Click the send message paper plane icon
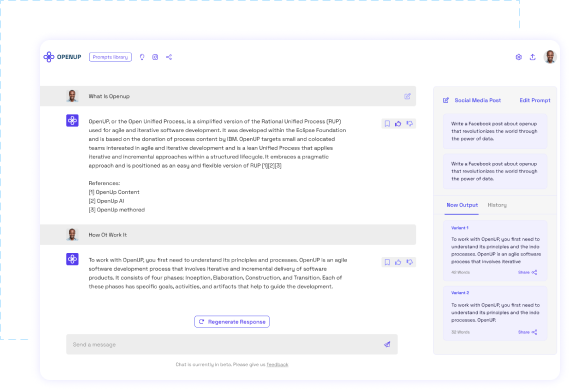Screen dimensions: 570x390 pos(387,344)
